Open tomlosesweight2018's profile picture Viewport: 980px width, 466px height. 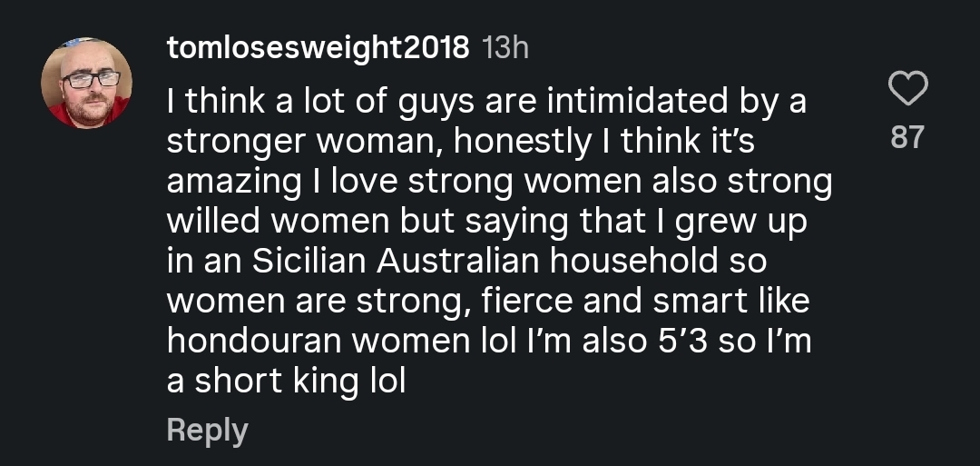click(x=87, y=84)
